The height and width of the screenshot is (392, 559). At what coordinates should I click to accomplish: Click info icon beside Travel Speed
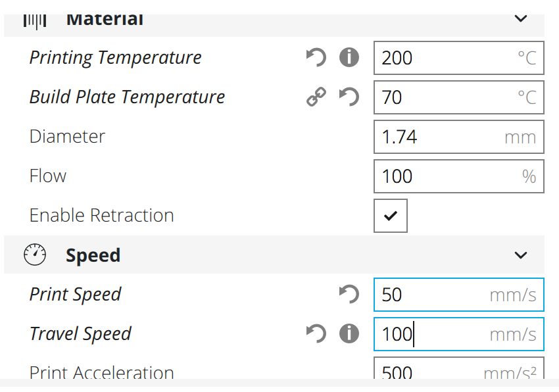click(x=349, y=333)
